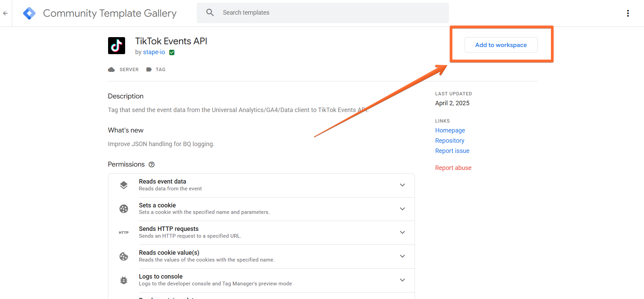Screen dimensions: 644x299
Task: Click the April 2, 2025 date
Action: coord(452,103)
